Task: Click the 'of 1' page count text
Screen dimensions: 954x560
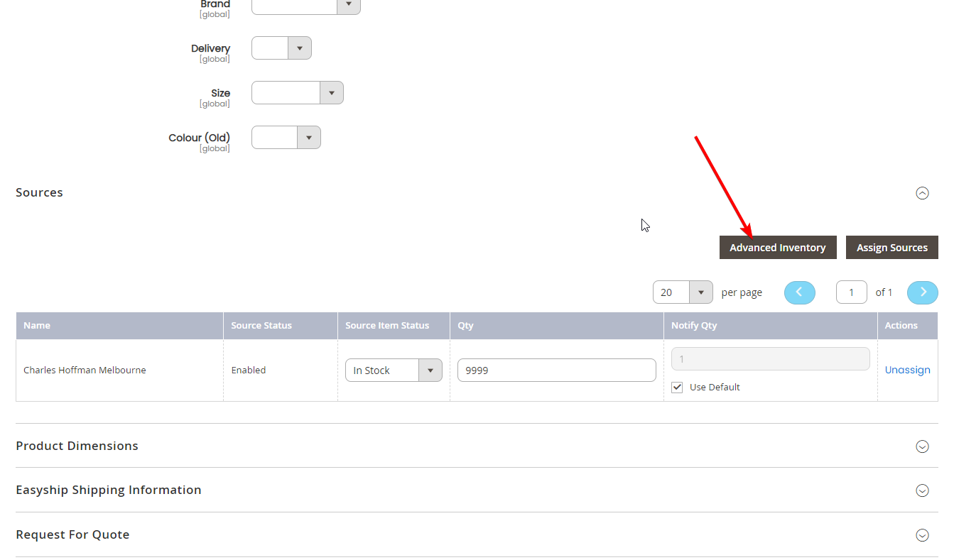Action: (x=884, y=292)
